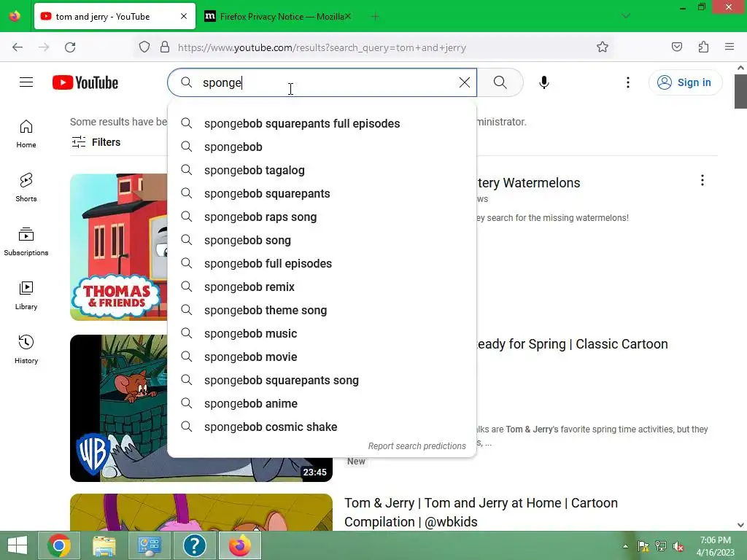This screenshot has width=747, height=560.
Task: Expand the list all tabs dropdown
Action: 626,16
